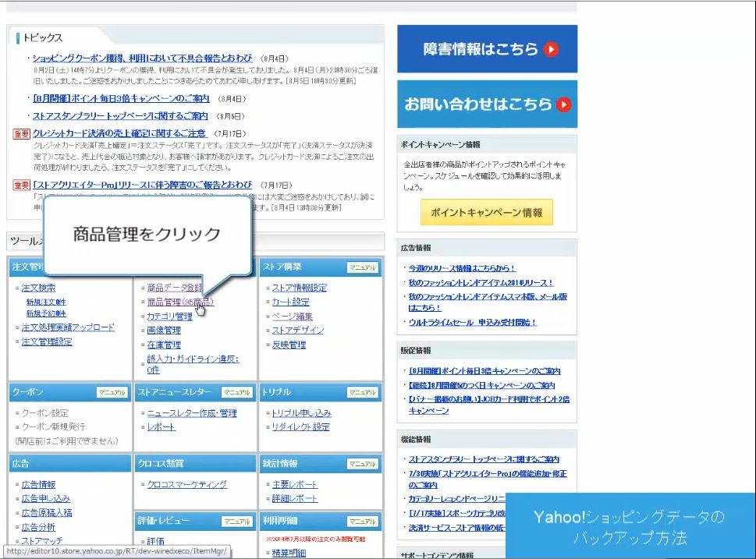Open the 今週のリリース情報はこちらから link

click(x=462, y=268)
